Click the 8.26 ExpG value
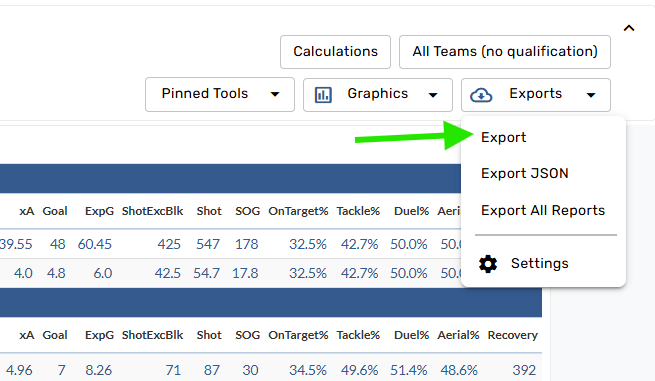This screenshot has height=381, width=655. 99,371
